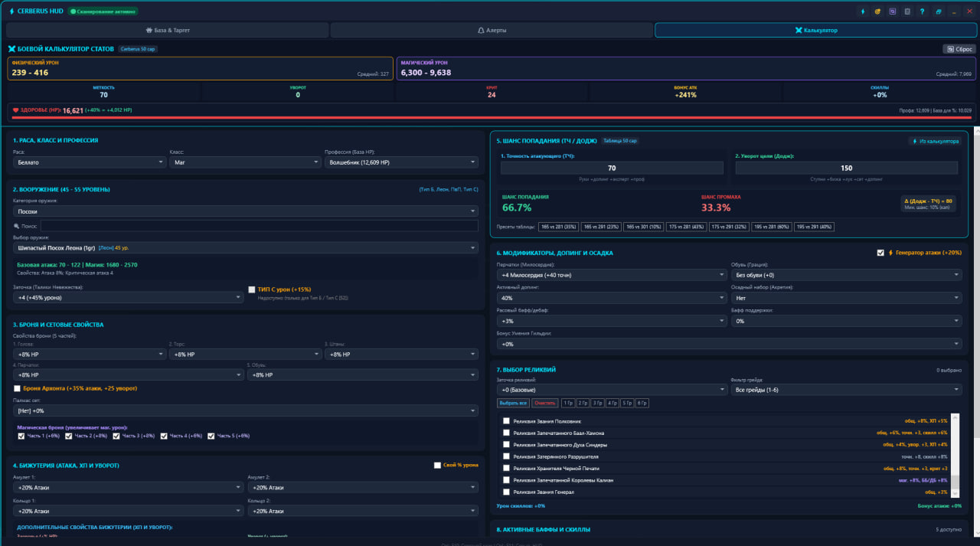Click the cyan lightning bolt icon in title bar
980x546 pixels.
pyautogui.click(x=863, y=11)
